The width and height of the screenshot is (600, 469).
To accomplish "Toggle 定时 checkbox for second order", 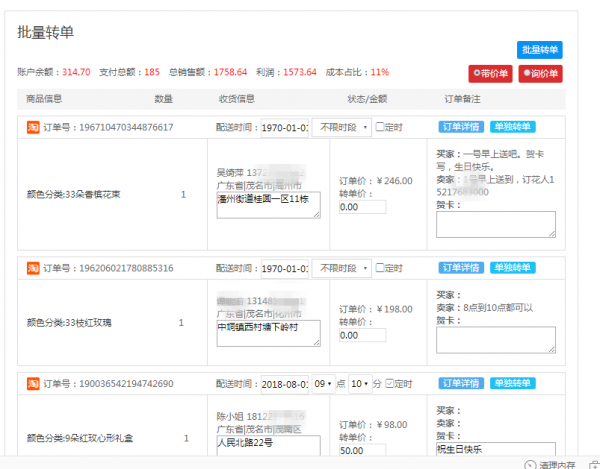I will coord(380,268).
